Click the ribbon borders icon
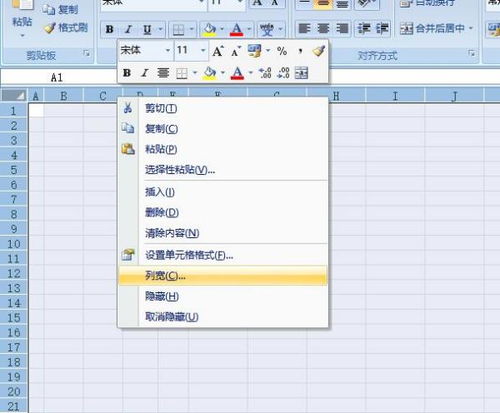 (178, 30)
